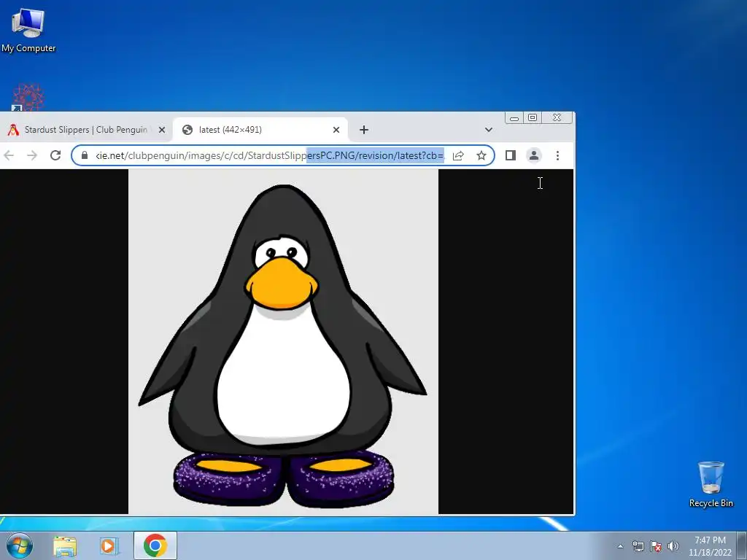Reload the current page

click(x=55, y=155)
